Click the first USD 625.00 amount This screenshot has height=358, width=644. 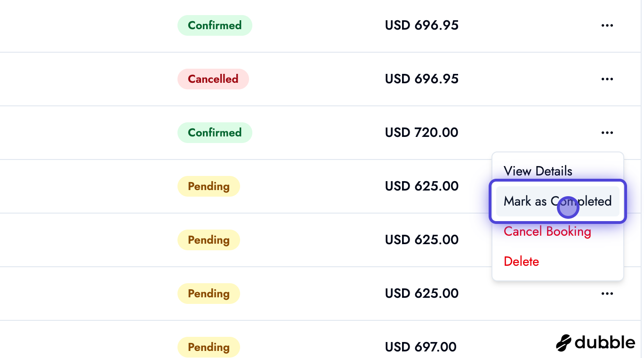click(x=421, y=186)
